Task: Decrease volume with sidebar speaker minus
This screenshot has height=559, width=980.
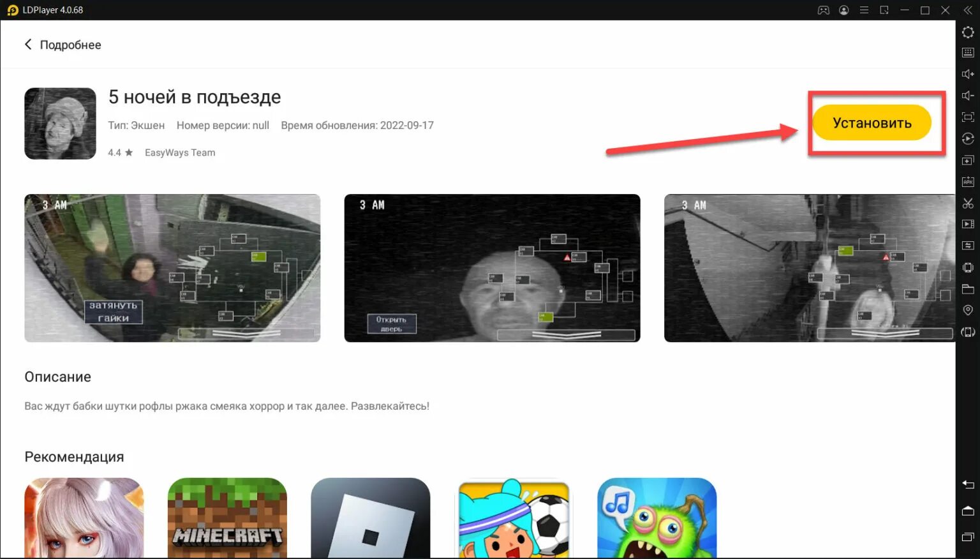Action: [968, 96]
